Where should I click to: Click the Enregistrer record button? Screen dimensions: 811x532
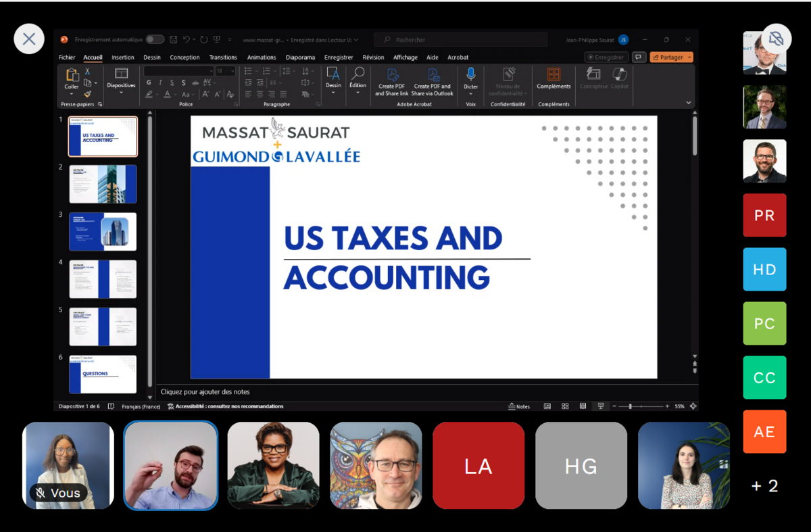tap(606, 57)
